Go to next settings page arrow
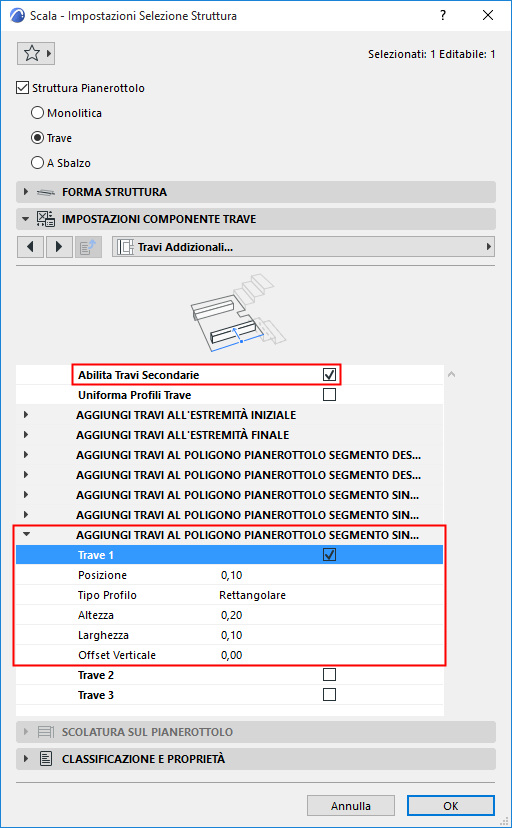This screenshot has height=828, width=512. pos(59,247)
